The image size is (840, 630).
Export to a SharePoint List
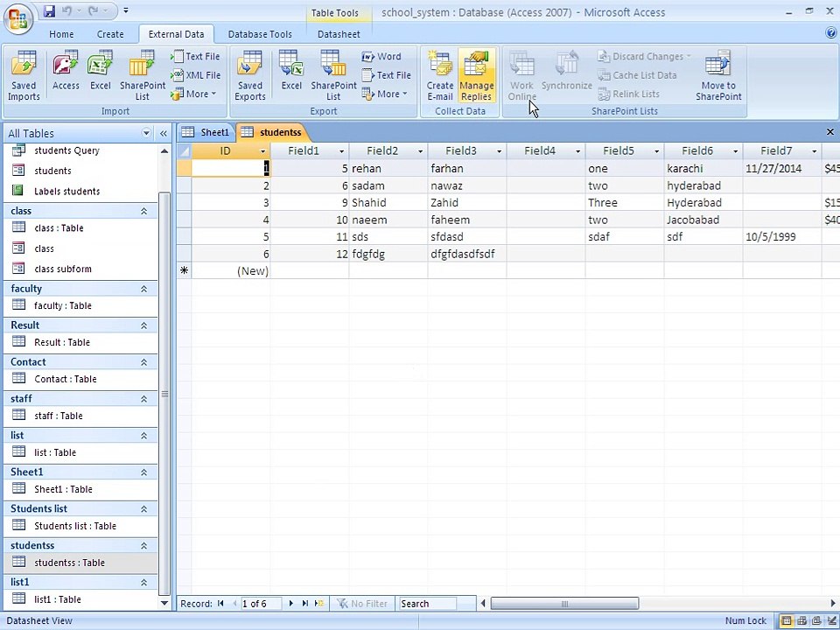coord(333,76)
